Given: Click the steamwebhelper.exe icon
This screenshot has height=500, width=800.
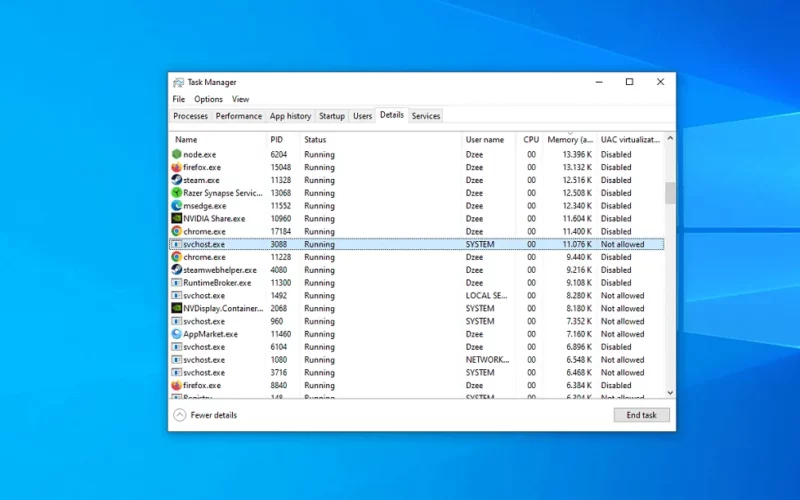Looking at the screenshot, I should click(x=177, y=270).
